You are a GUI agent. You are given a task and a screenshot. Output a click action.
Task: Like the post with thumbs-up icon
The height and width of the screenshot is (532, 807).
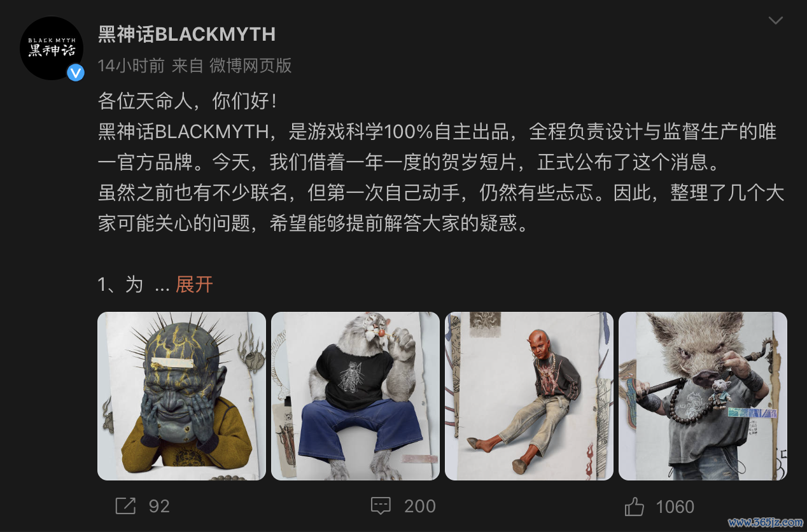[635, 506]
